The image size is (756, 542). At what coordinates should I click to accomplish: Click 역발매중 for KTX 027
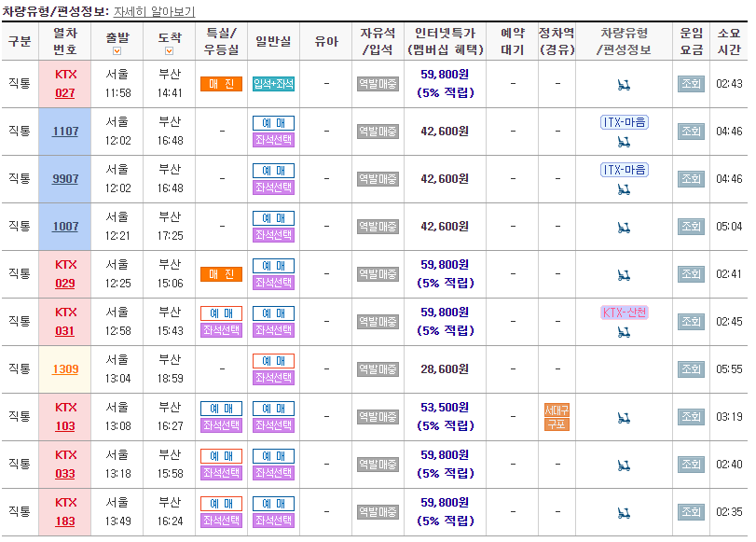(x=378, y=84)
